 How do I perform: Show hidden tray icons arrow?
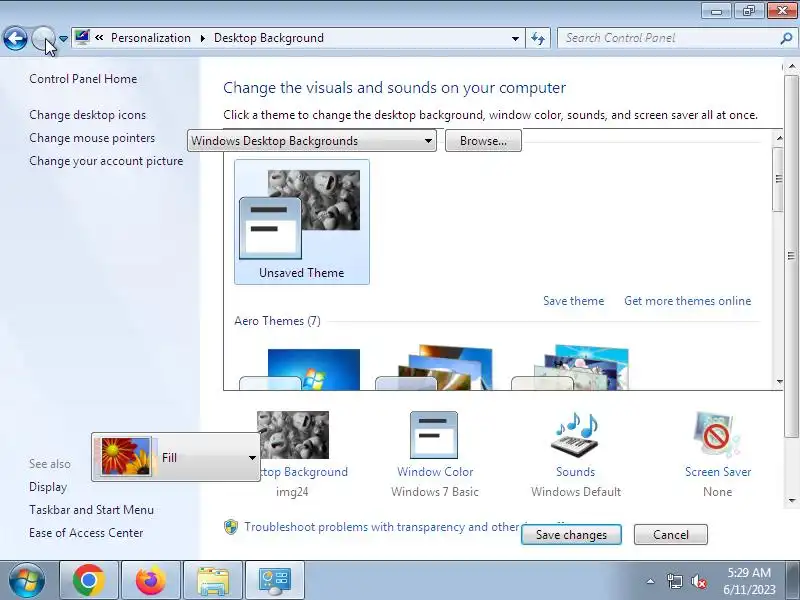(651, 581)
